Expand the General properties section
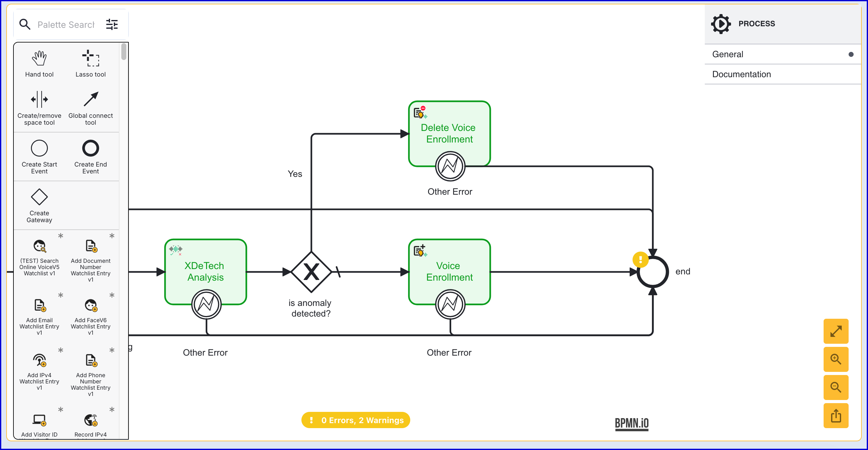Image resolution: width=868 pixels, height=450 pixels. pyautogui.click(x=782, y=54)
